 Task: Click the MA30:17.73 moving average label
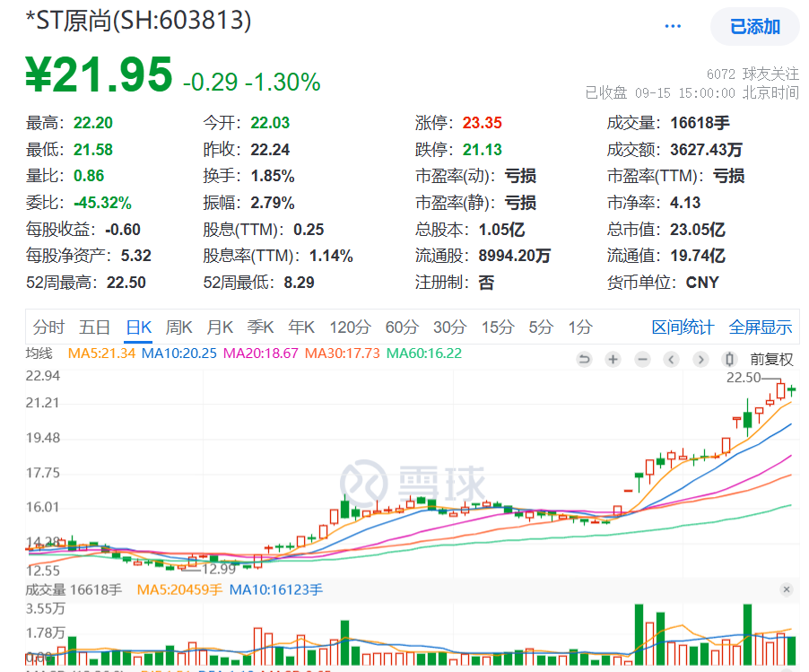pyautogui.click(x=342, y=353)
